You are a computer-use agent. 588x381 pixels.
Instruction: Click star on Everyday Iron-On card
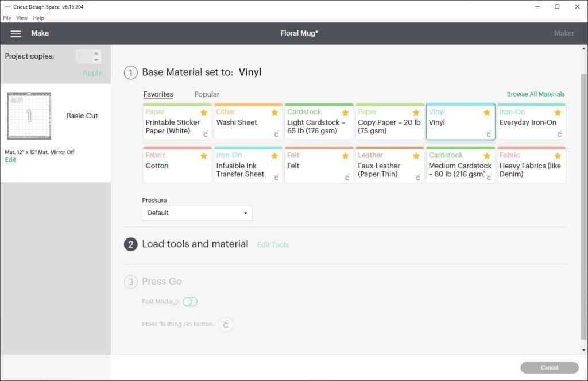pyautogui.click(x=558, y=113)
